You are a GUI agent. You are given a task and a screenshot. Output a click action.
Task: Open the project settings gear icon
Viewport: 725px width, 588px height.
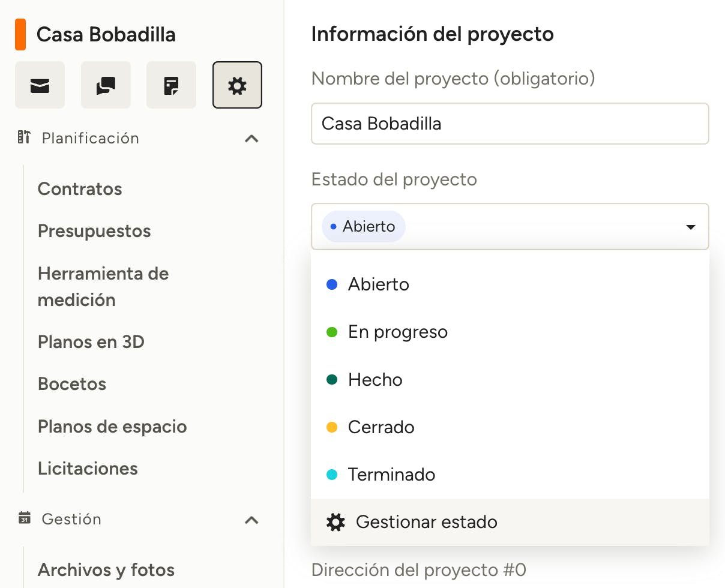[x=237, y=85]
